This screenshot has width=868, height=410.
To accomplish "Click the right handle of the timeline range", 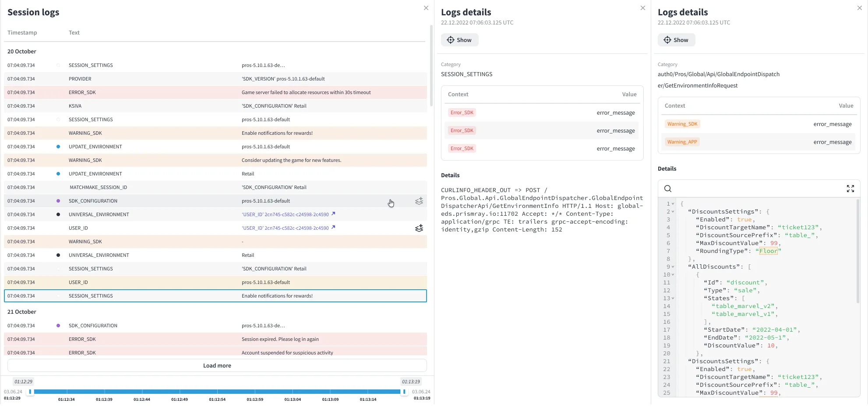I will coord(404,392).
